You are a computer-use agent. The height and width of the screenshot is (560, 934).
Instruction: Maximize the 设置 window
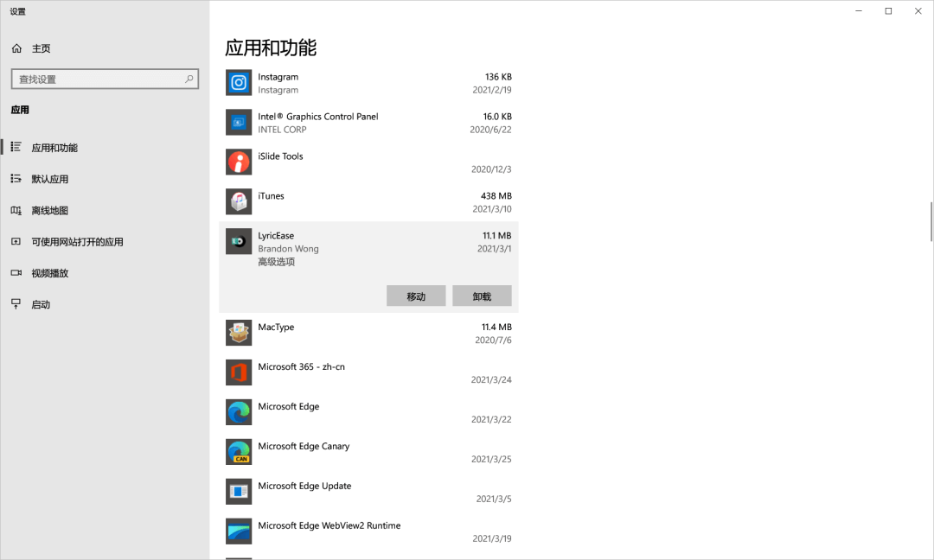pos(888,10)
